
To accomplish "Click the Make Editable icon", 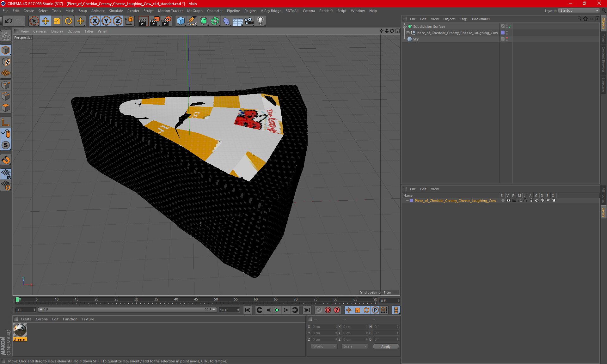I will [6, 36].
